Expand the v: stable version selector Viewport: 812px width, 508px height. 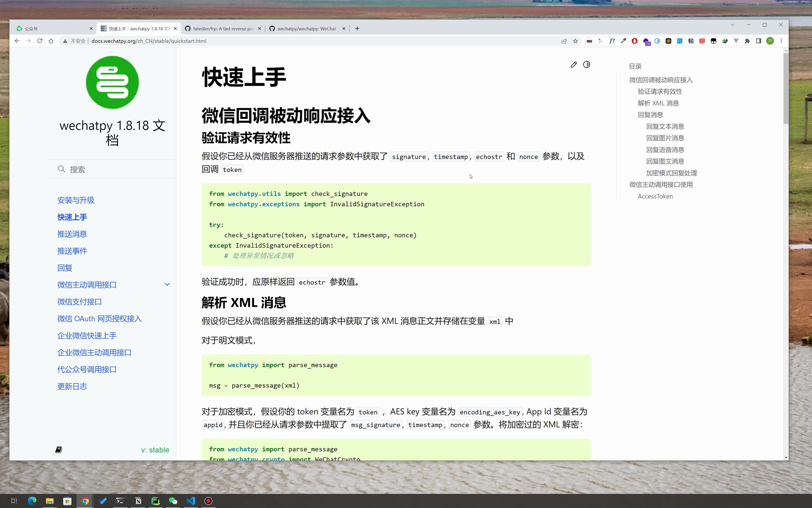tap(155, 450)
